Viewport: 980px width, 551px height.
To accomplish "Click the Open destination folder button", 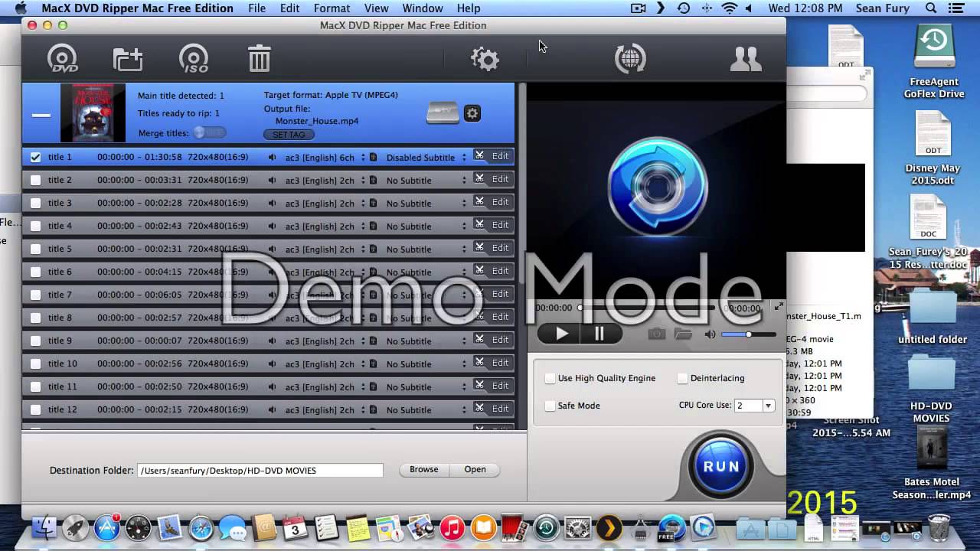I will pyautogui.click(x=475, y=470).
